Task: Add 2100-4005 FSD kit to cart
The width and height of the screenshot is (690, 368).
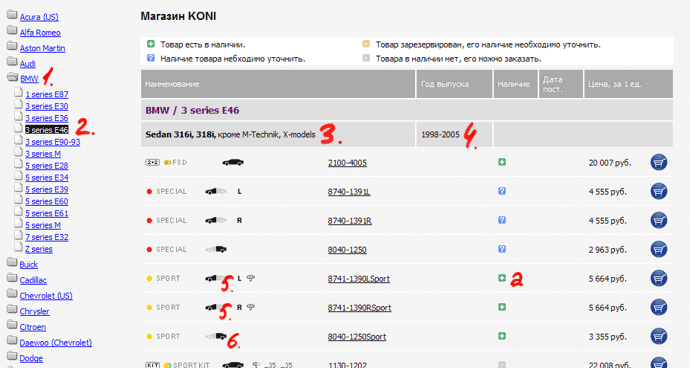Action: pyautogui.click(x=658, y=162)
